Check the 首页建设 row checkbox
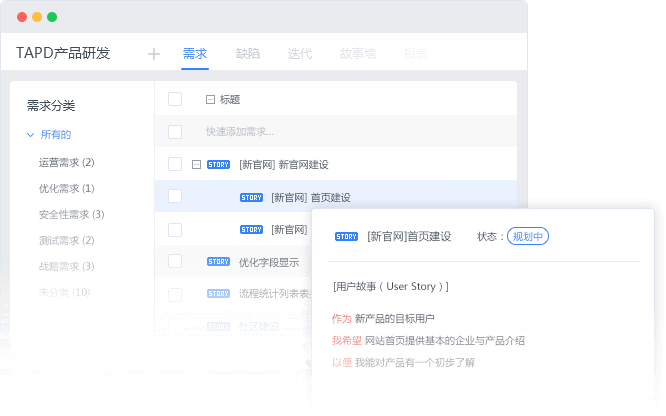This screenshot has height=416, width=666. 175,196
